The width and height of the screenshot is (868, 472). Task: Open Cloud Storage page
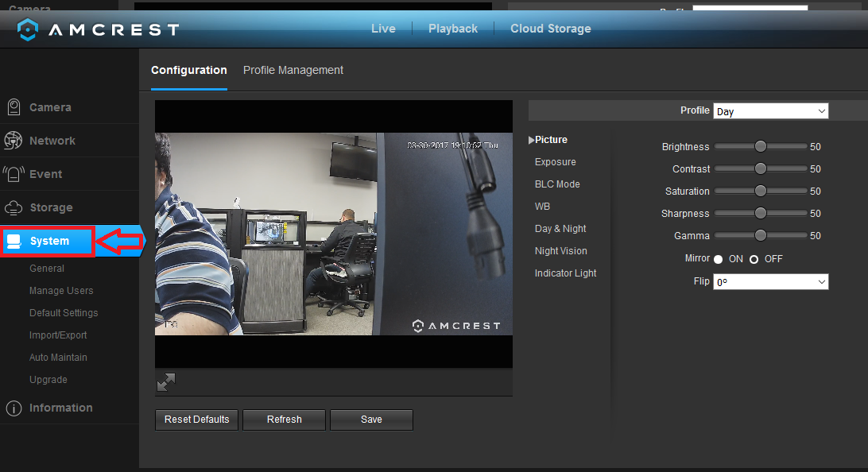(x=550, y=29)
